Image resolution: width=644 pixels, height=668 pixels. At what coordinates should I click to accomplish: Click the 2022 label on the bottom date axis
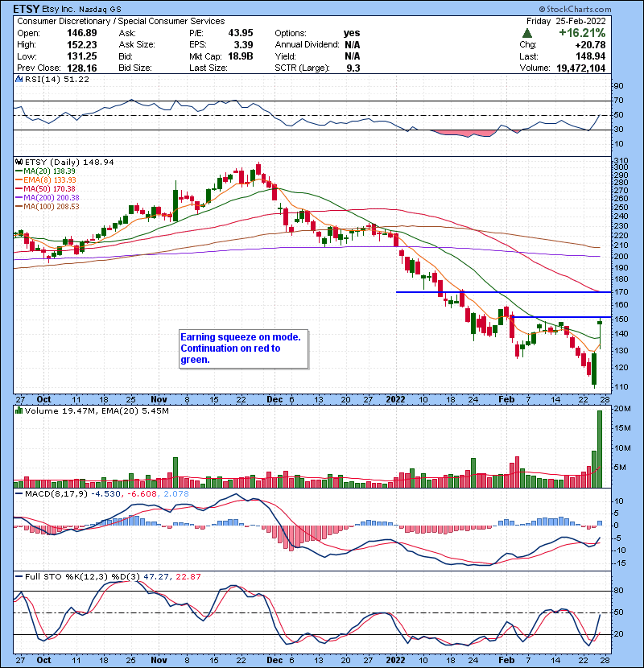(x=395, y=660)
